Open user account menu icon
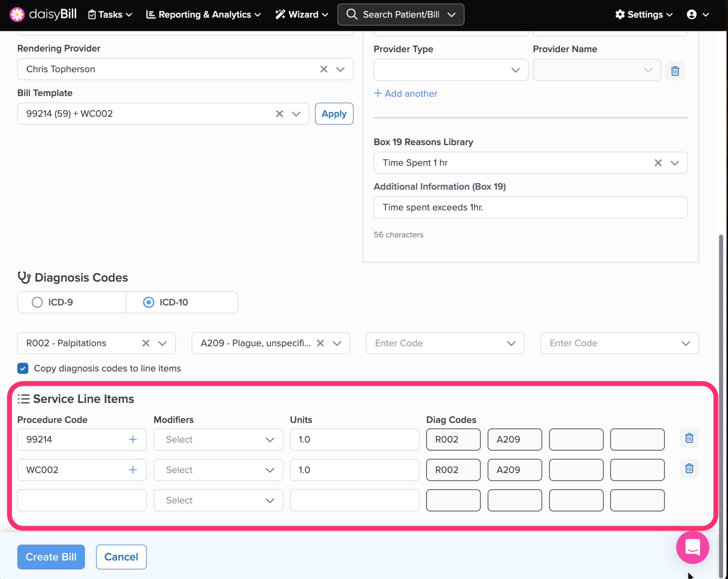Image resolution: width=728 pixels, height=579 pixels. 691,15
